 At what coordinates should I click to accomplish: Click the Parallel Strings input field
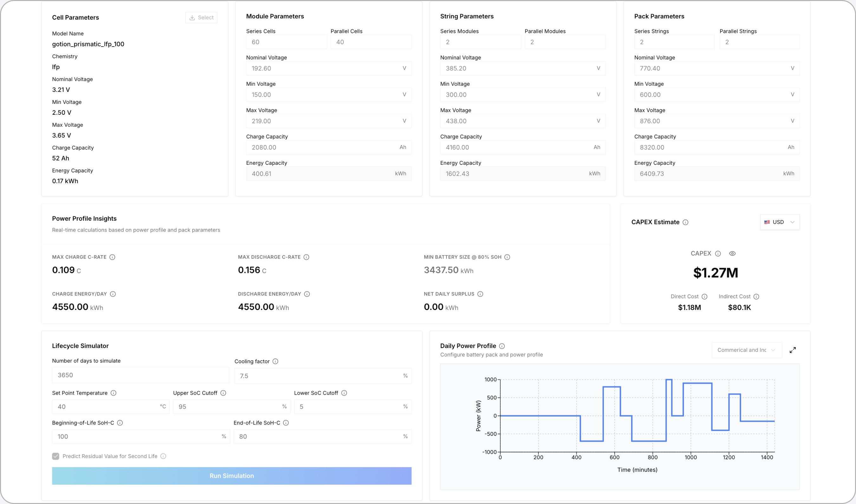pos(760,42)
